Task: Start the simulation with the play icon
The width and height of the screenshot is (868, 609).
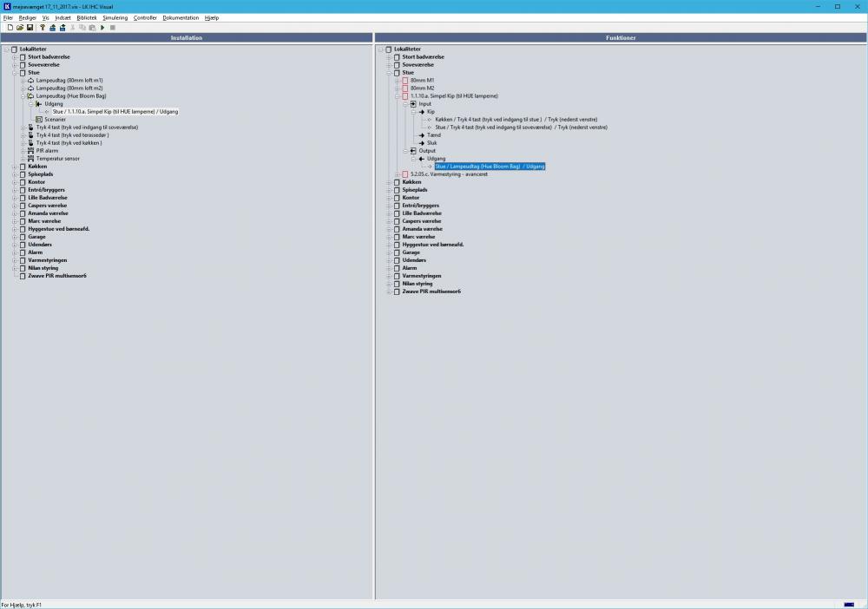Action: pyautogui.click(x=102, y=28)
